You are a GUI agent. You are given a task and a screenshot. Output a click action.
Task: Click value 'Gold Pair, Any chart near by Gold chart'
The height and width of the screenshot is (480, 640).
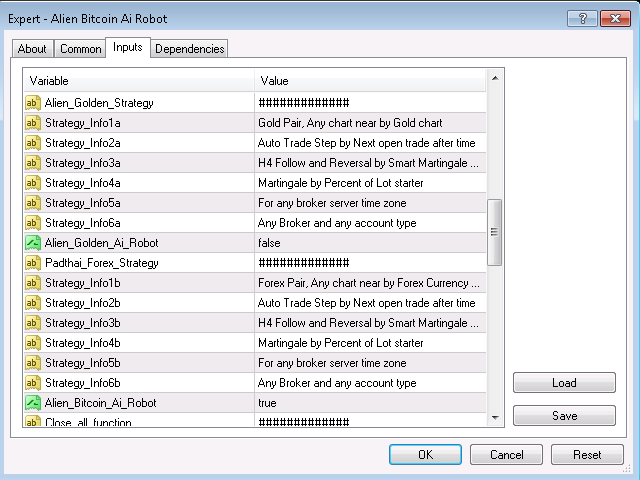pos(350,123)
